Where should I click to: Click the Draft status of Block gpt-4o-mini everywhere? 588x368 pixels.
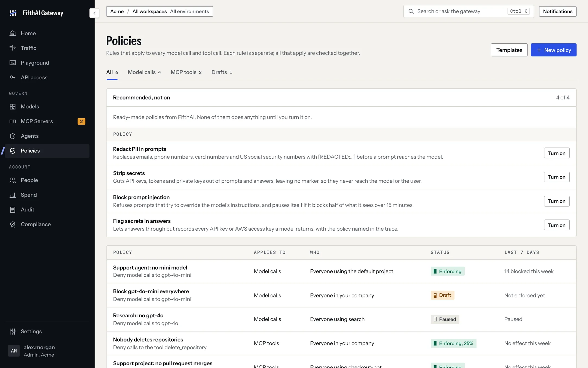point(442,295)
